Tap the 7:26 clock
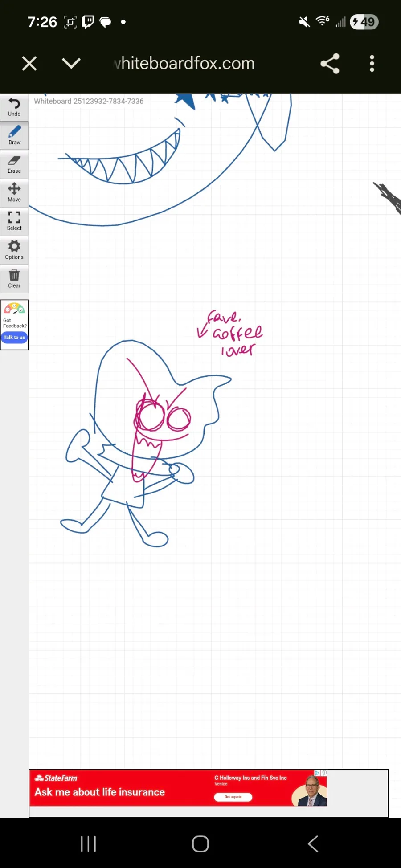 (42, 22)
